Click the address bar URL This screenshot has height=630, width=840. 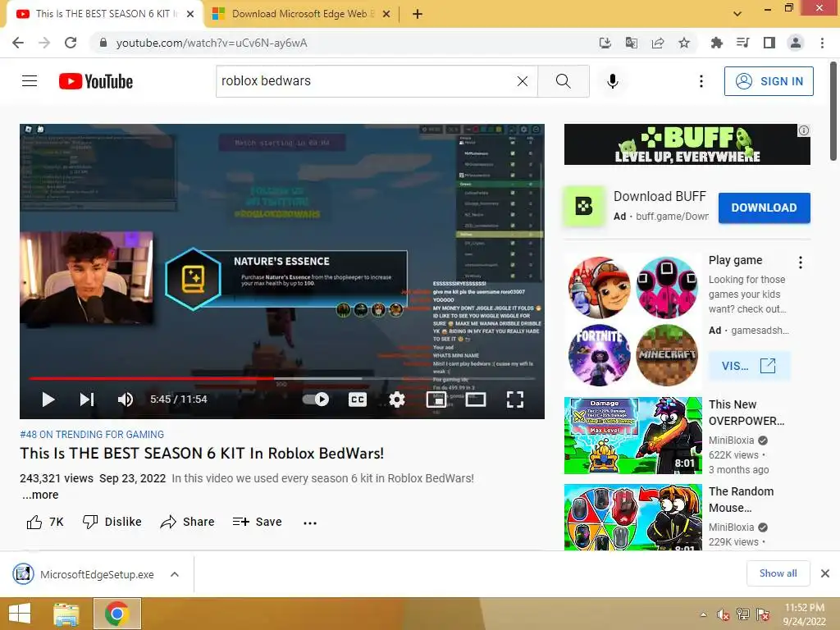tap(212, 43)
